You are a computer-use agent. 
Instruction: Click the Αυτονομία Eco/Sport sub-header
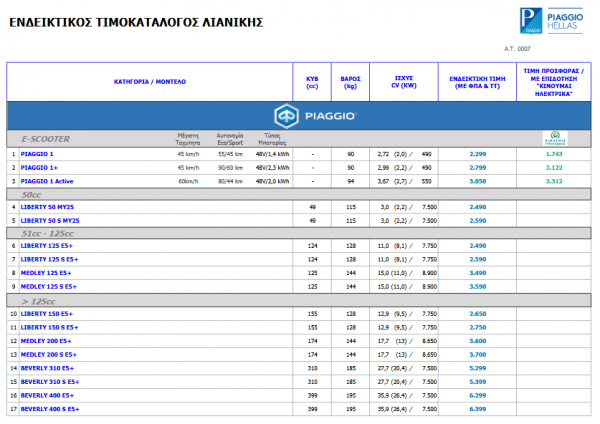click(x=230, y=139)
